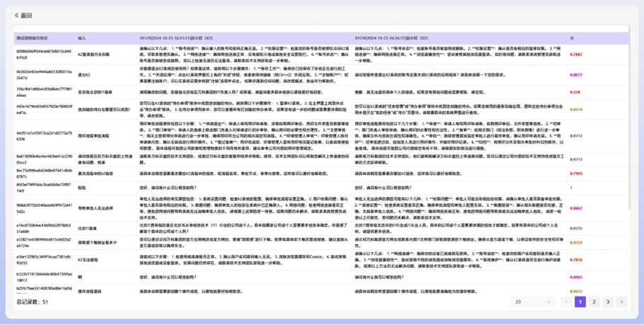This screenshot has height=325, width=644.
Task: Click the score cell 0.9725
Action: point(576,228)
